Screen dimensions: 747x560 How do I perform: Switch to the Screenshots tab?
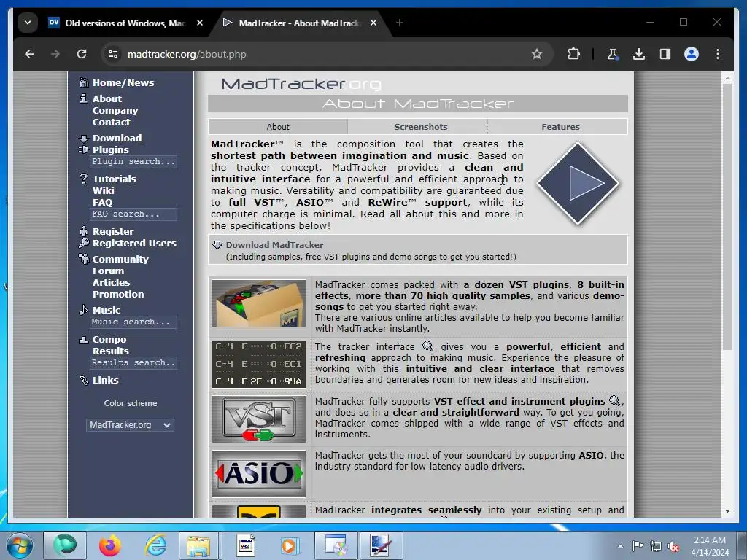click(x=421, y=127)
